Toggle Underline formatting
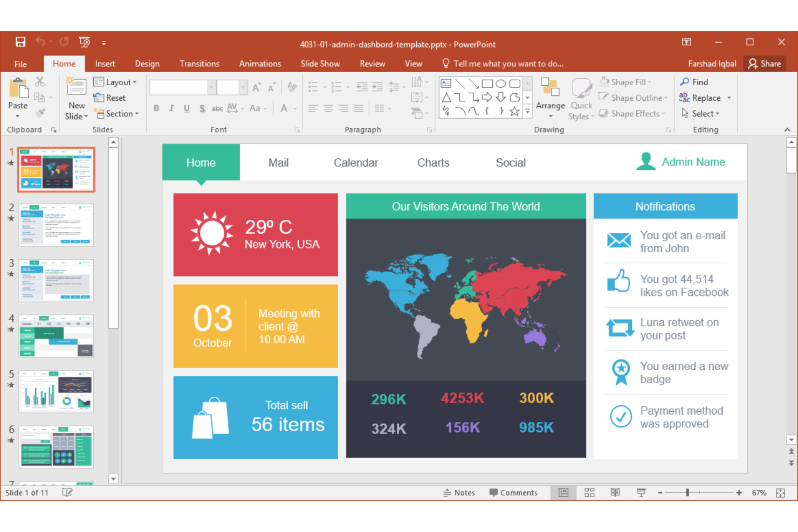This screenshot has width=798, height=532. pyautogui.click(x=186, y=108)
